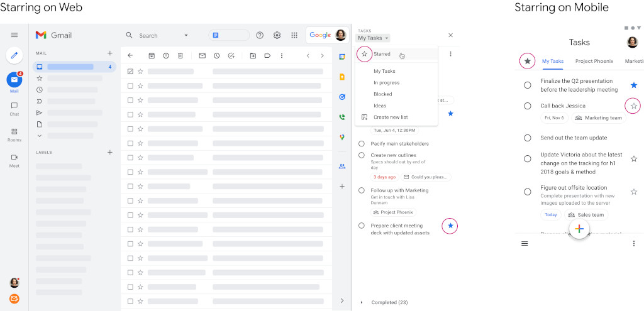Click the trash delete icon in toolbar
This screenshot has width=644, height=311.
click(x=180, y=55)
